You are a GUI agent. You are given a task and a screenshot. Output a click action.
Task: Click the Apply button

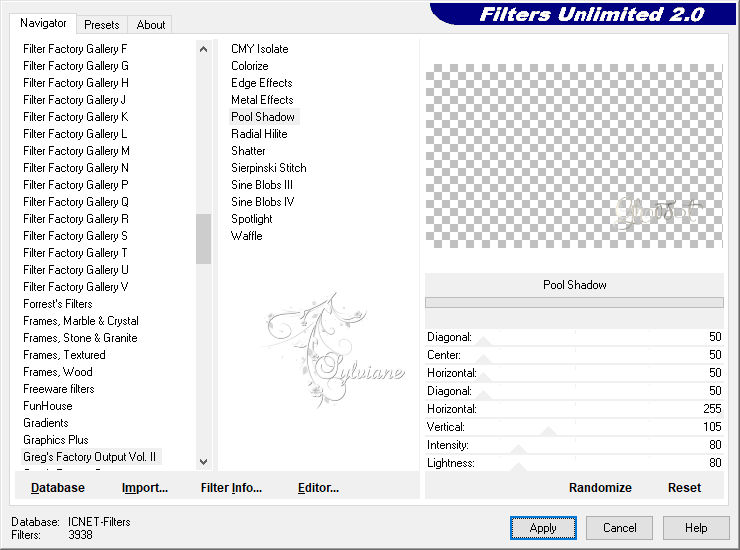543,528
